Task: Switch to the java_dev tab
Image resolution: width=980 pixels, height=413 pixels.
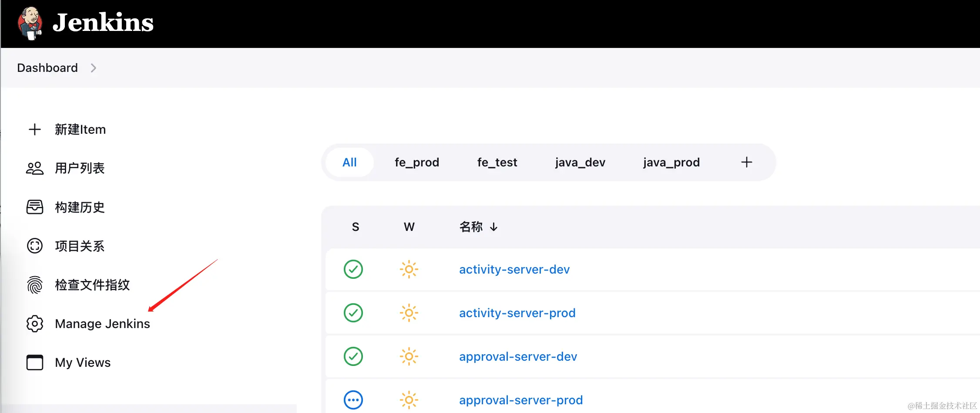Action: [x=580, y=162]
